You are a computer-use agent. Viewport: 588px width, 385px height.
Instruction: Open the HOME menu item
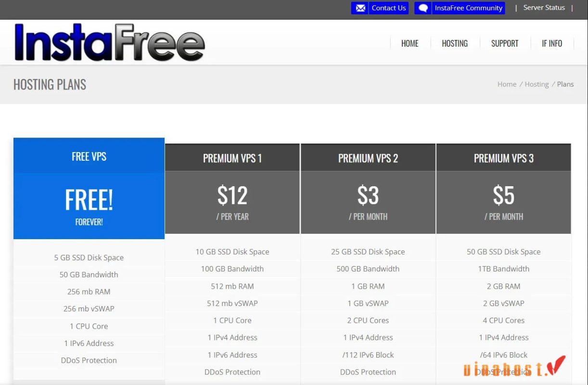click(409, 43)
